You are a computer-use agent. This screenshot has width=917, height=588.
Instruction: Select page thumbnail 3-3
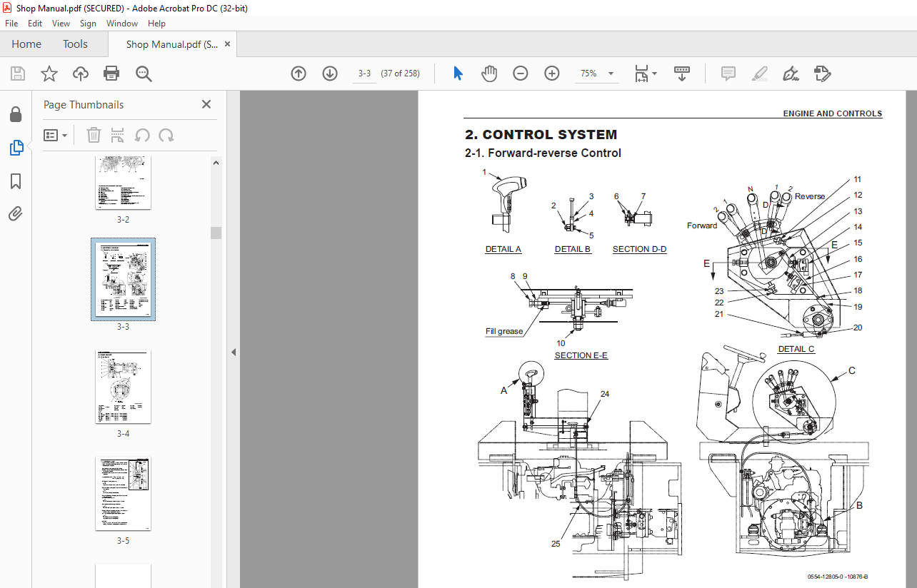click(x=124, y=280)
